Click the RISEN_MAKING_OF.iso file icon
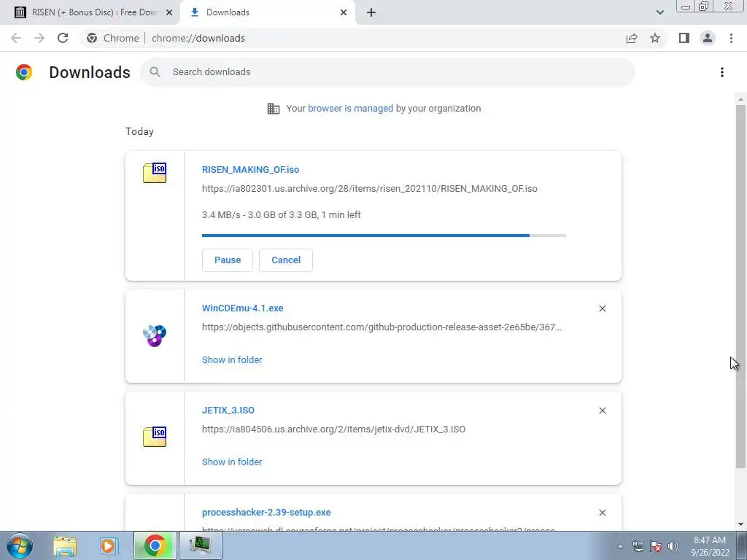 (x=155, y=172)
